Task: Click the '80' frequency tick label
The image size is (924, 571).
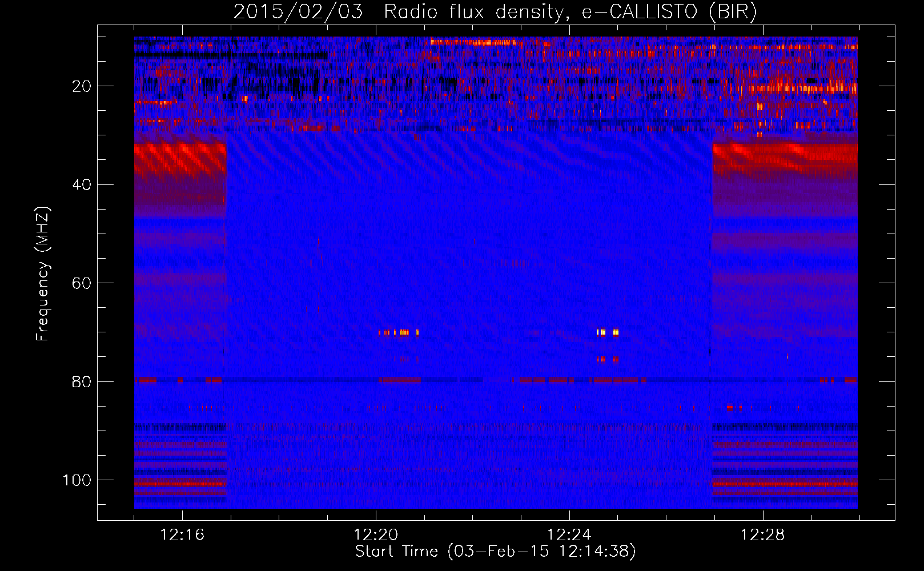Action: tap(82, 381)
